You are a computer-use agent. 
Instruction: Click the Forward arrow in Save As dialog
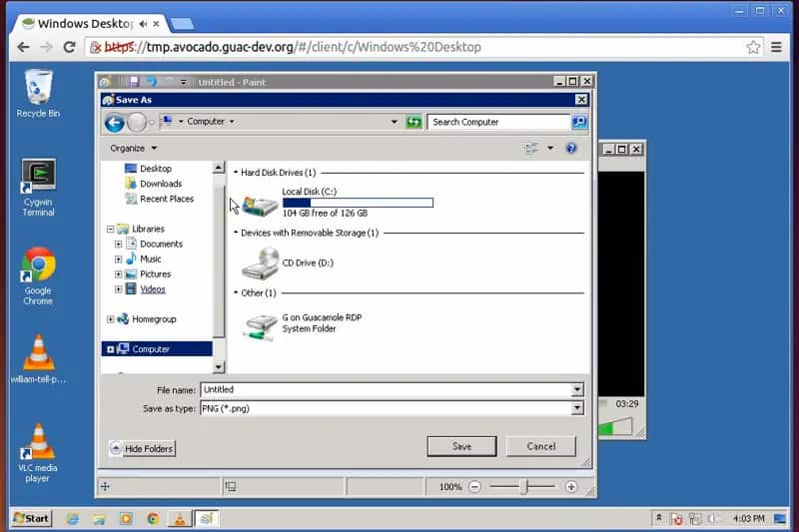(137, 122)
